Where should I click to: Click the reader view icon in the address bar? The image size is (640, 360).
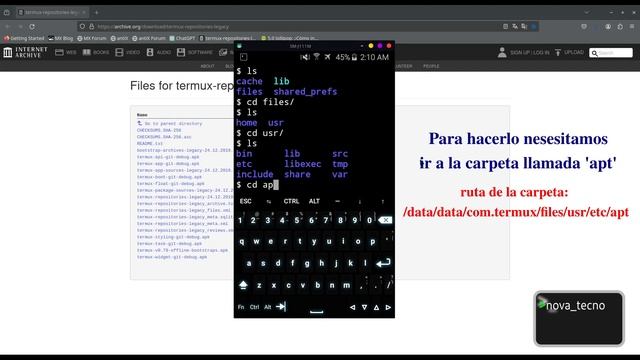coord(505,27)
